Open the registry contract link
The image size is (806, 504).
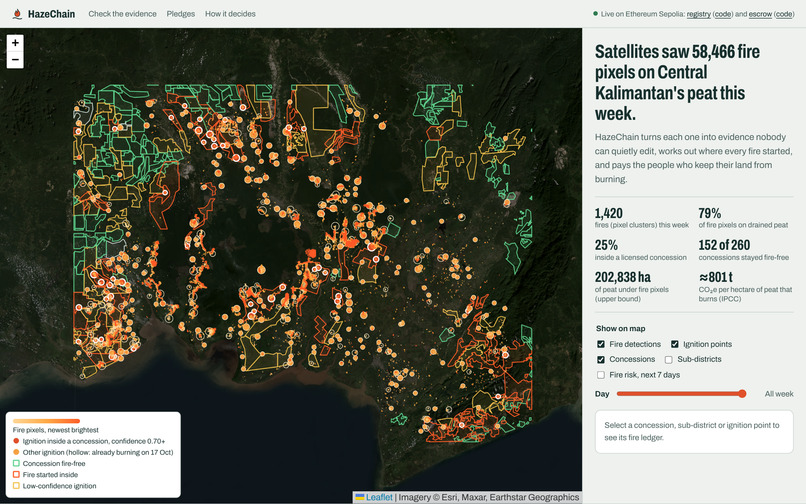click(x=699, y=14)
